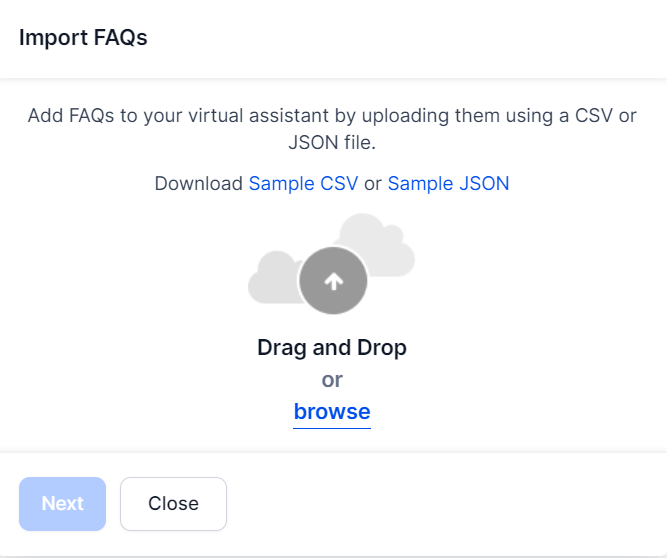Click the left cloud graphic

(270, 279)
